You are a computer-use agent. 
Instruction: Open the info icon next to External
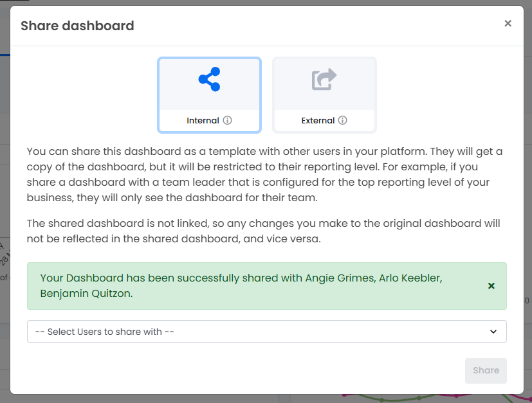(x=343, y=120)
